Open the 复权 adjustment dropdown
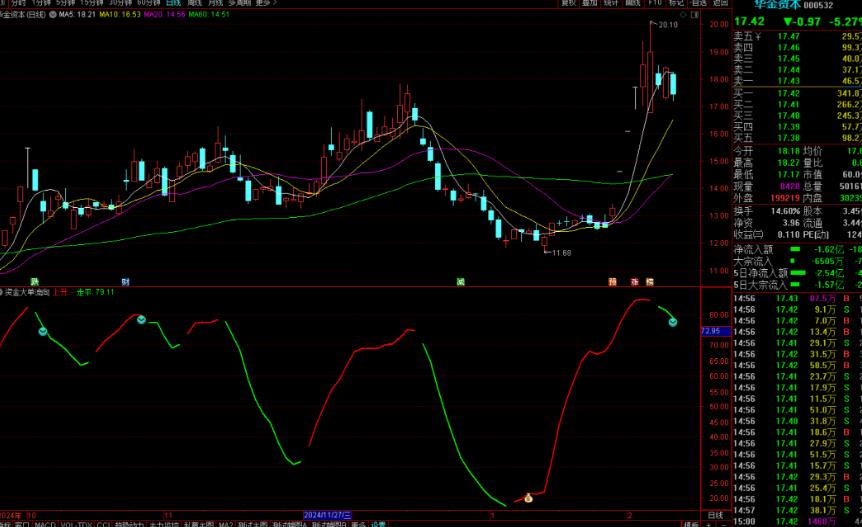 click(x=568, y=3)
